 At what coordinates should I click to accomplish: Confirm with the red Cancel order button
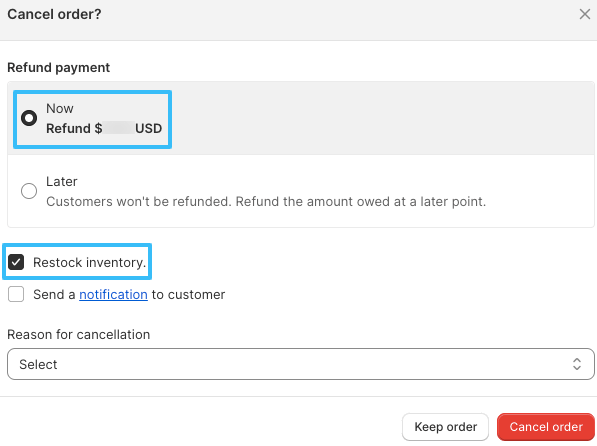coord(546,427)
